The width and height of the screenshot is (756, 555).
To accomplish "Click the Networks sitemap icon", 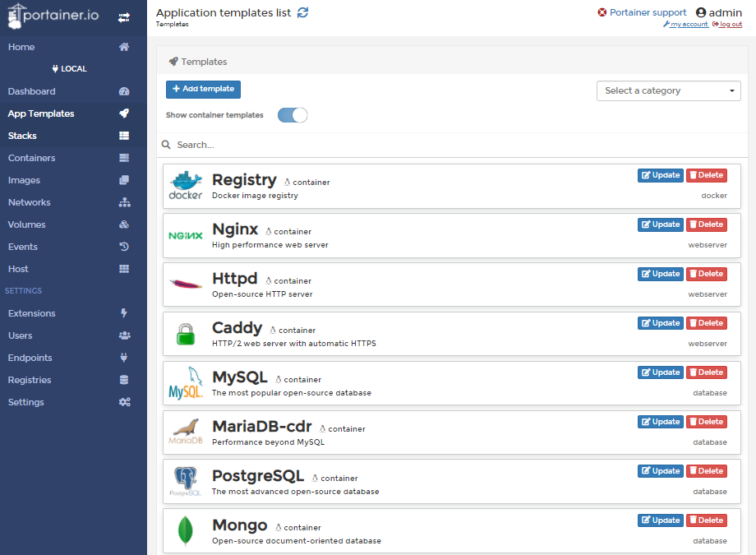I will point(124,202).
